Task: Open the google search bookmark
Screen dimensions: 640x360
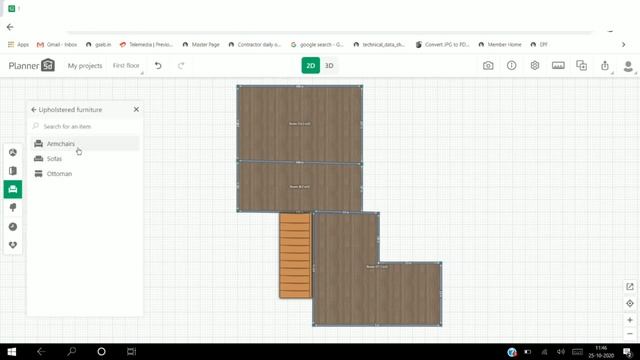Action: 317,44
